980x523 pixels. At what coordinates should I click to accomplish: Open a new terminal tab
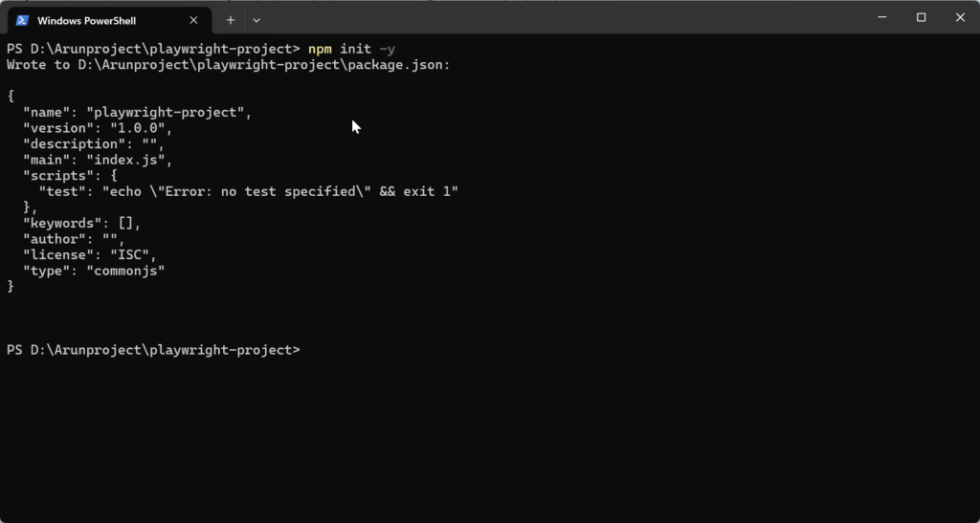231,19
